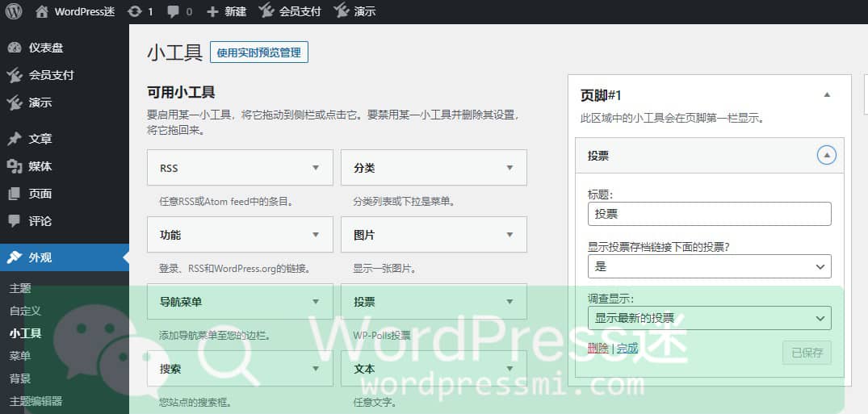The image size is (868, 414).
Task: Open the 显示投票存档链接 dropdown set to 是
Action: pyautogui.click(x=709, y=266)
